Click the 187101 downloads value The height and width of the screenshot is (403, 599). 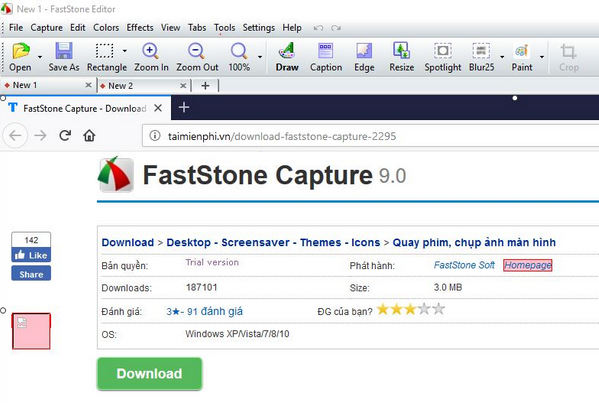point(201,287)
